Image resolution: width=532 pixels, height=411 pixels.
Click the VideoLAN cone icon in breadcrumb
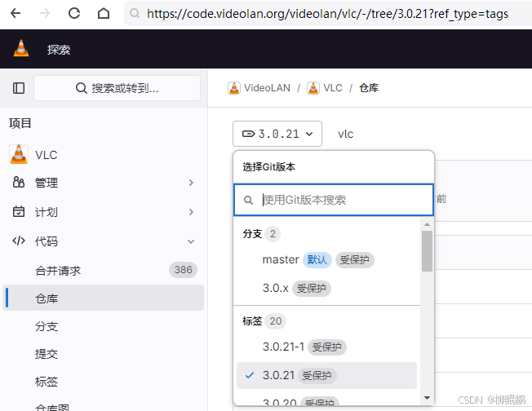point(234,88)
